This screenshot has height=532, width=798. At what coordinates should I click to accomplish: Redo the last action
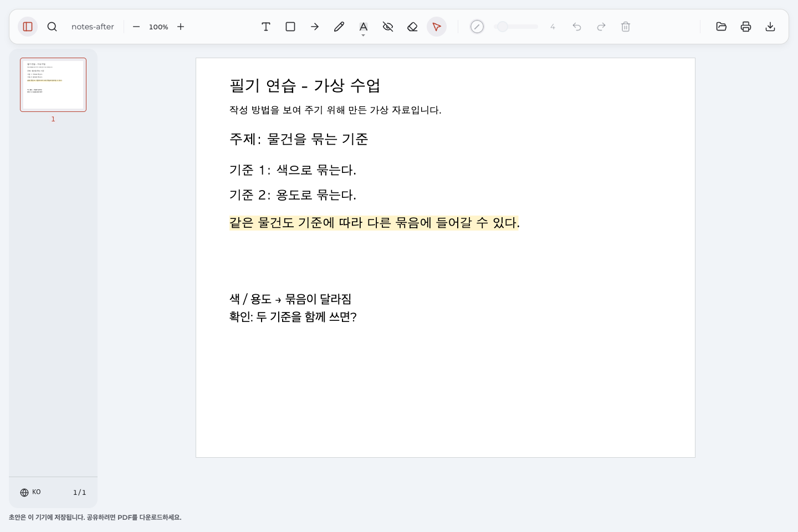tap(601, 27)
